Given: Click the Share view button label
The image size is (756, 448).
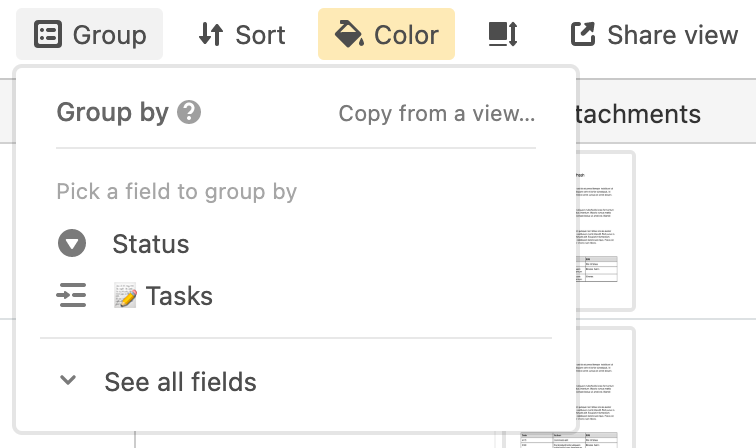Looking at the screenshot, I should [673, 35].
